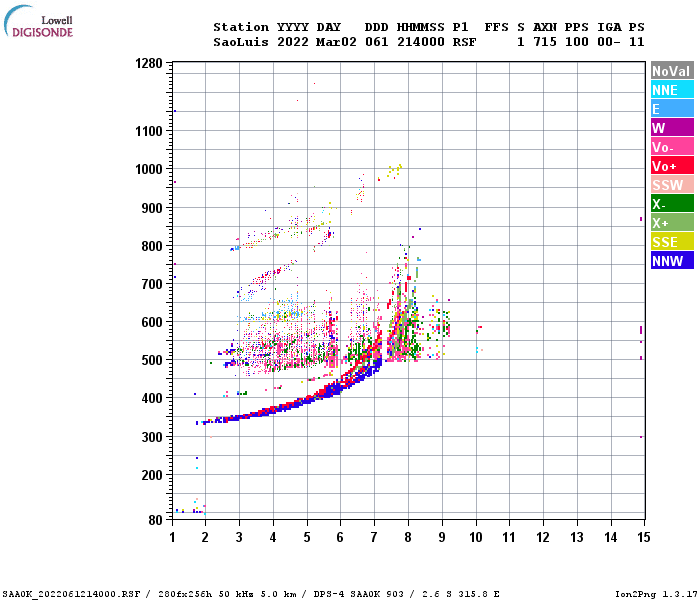700x600 pixels.
Task: Click the 10 MHz frequency axis label
Action: [476, 537]
